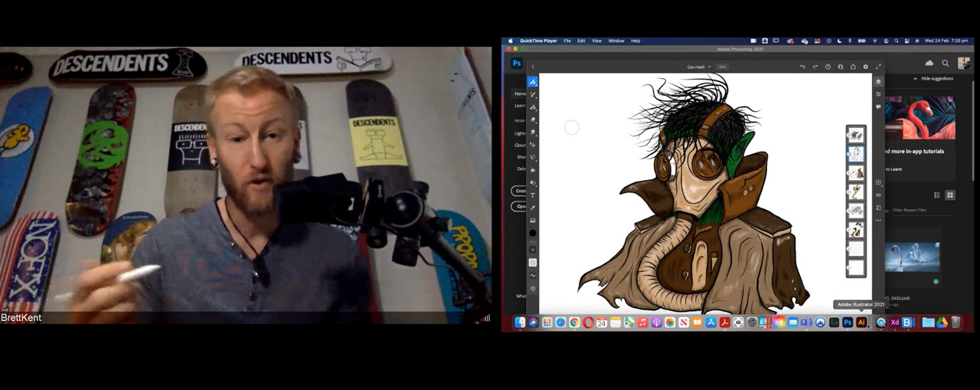Toggle layer visibility eye icon
Screen dimensions: 980x390
[878, 195]
